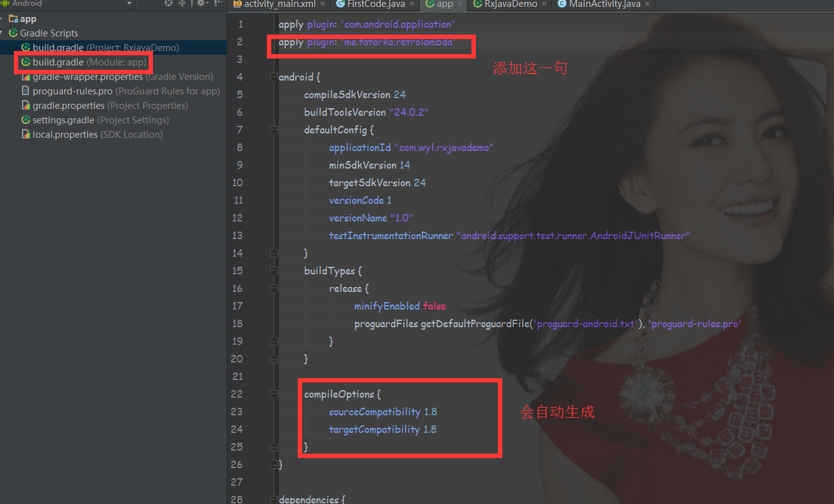834x504 pixels.
Task: Collapse the android block on line 4
Action: pos(274,77)
